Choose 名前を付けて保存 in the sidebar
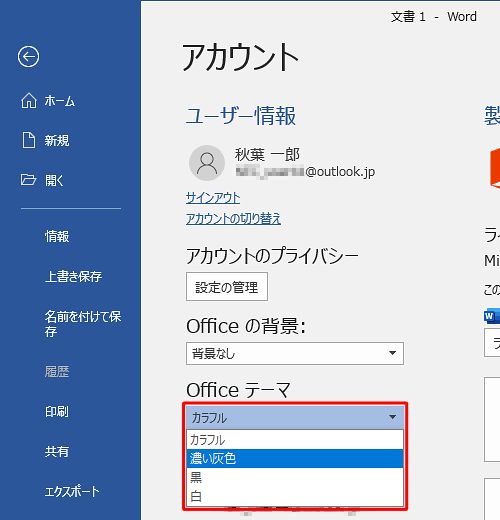Image resolution: width=500 pixels, height=520 pixels. point(83,323)
